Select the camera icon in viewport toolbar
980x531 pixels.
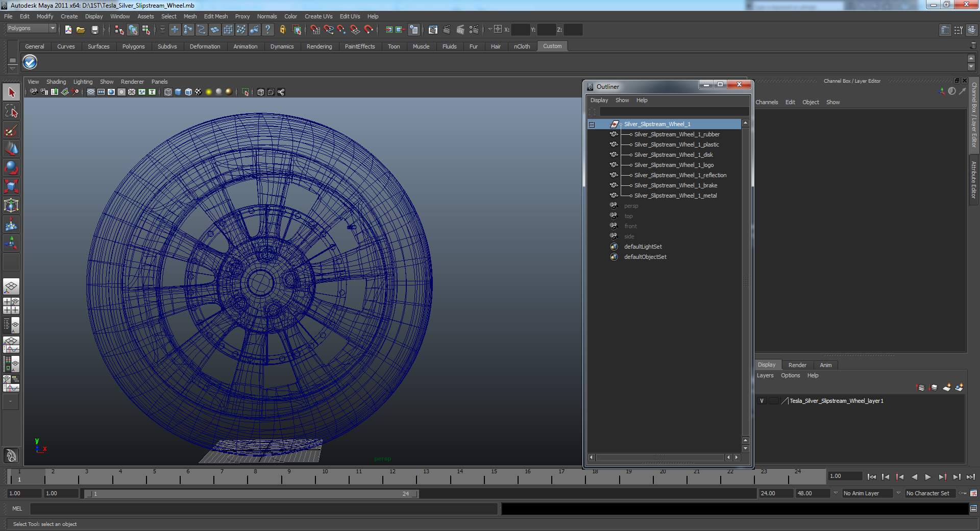click(34, 92)
